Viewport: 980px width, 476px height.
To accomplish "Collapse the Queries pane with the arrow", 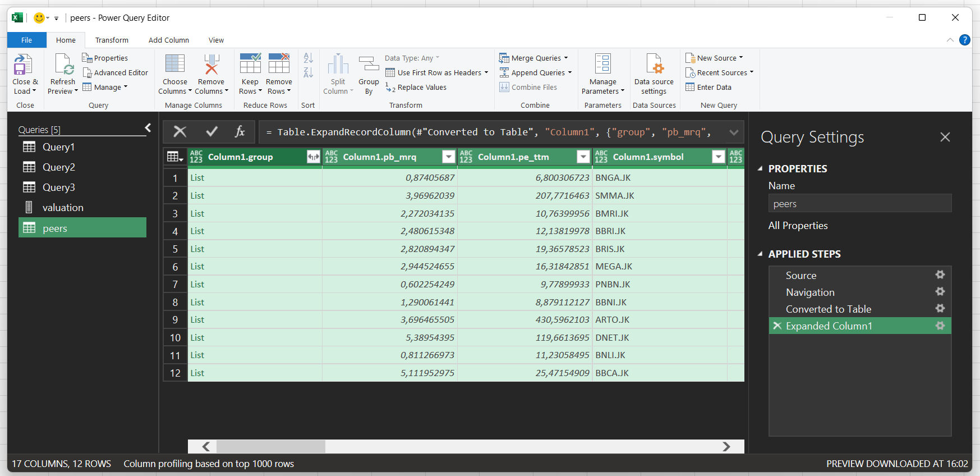I will coord(148,129).
